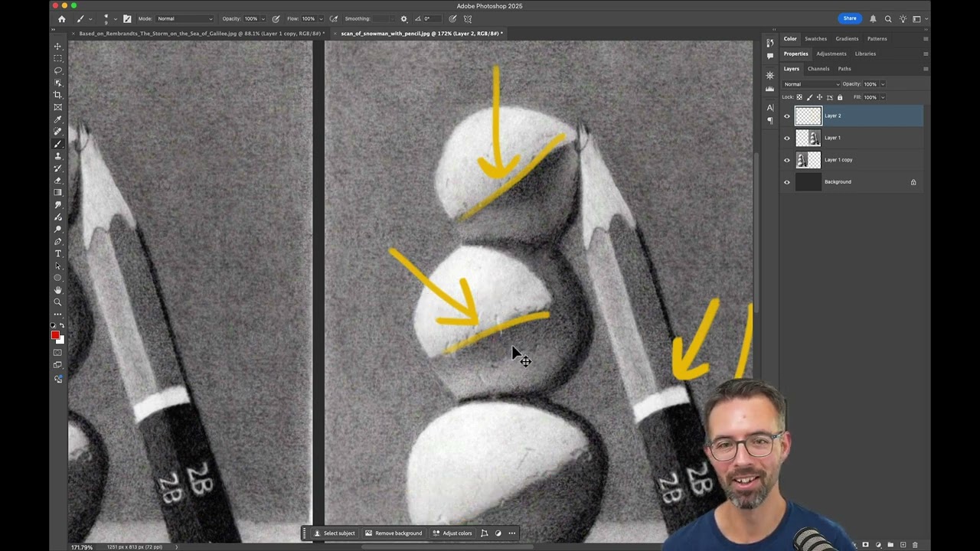
Task: Click the Home icon in options bar
Action: [x=61, y=18]
